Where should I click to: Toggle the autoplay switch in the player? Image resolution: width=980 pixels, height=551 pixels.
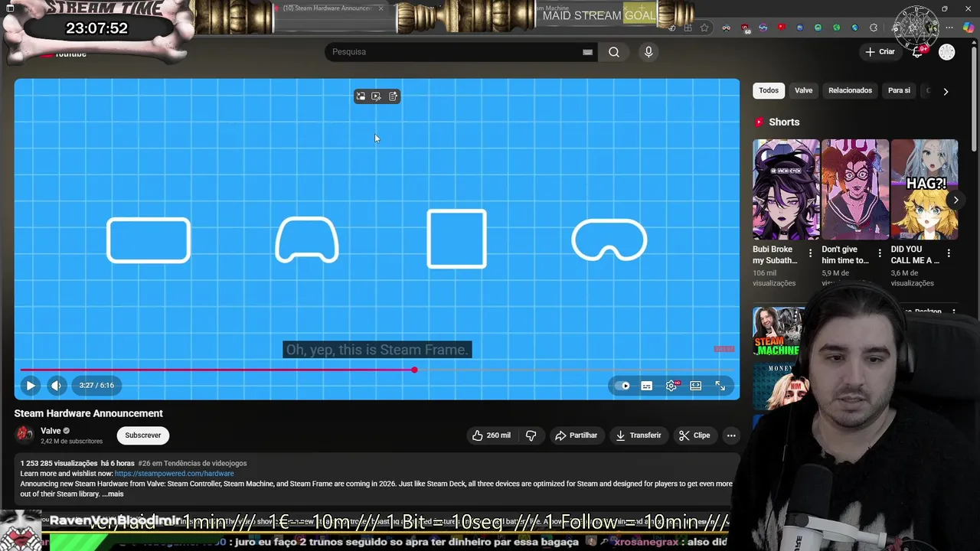(622, 386)
